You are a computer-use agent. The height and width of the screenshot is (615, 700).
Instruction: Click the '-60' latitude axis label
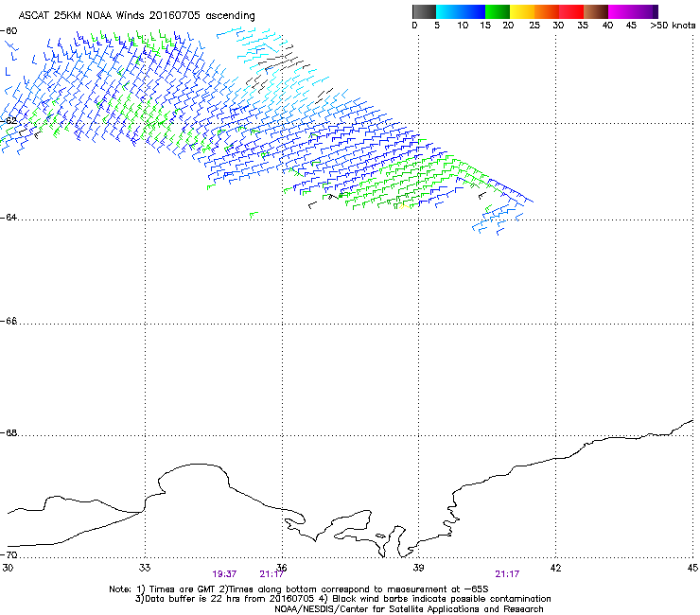point(9,31)
